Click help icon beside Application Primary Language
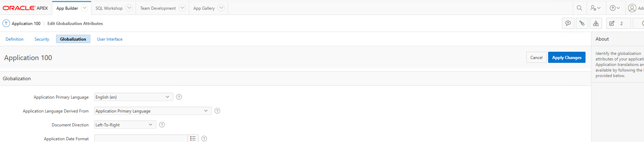 tap(179, 97)
